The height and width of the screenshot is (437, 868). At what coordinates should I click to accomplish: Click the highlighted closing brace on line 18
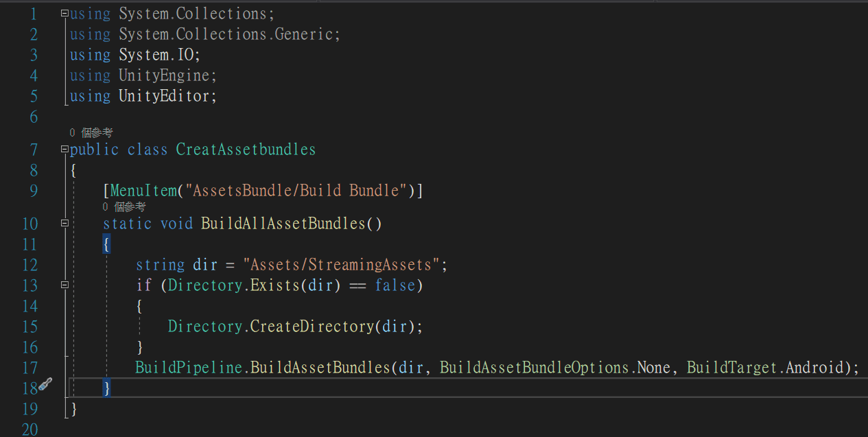106,388
